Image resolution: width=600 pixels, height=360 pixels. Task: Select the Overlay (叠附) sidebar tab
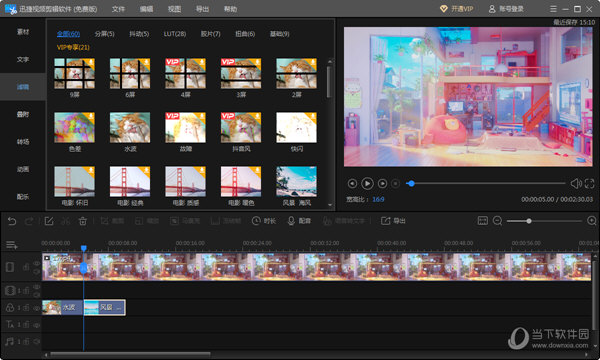[23, 114]
